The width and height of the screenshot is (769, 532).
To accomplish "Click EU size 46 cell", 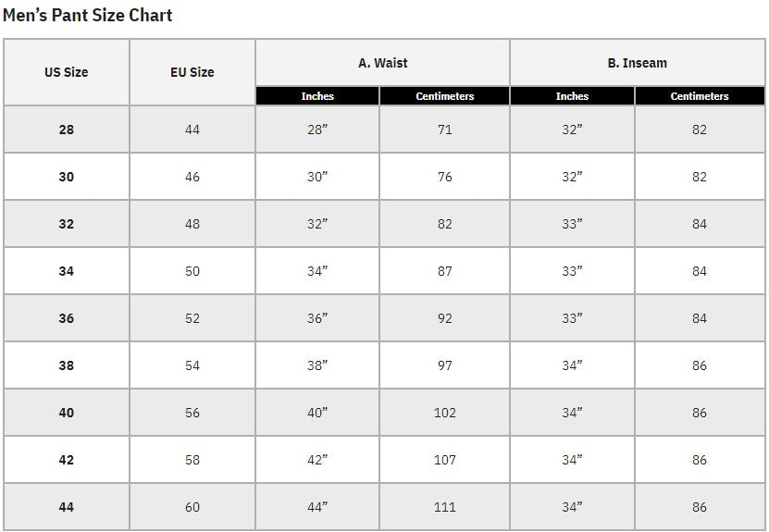I will point(192,177).
